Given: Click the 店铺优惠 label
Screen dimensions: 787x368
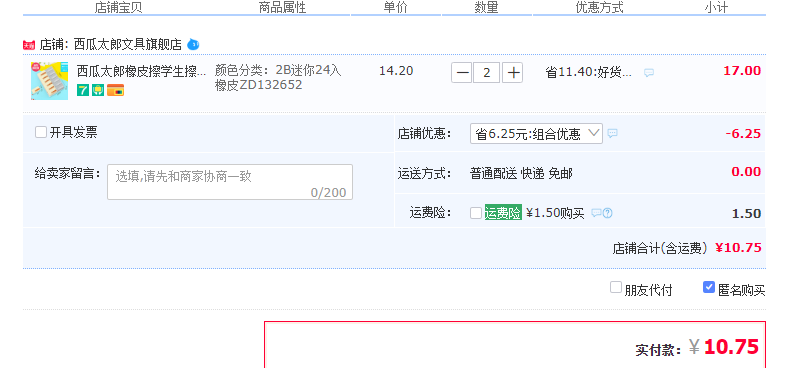Looking at the screenshot, I should tap(425, 134).
